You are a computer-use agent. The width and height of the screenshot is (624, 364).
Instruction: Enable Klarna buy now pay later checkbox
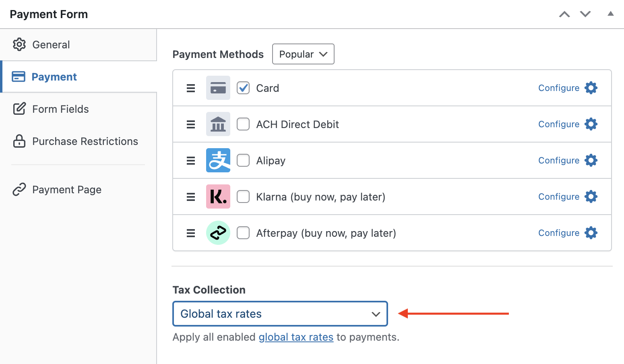pyautogui.click(x=243, y=196)
